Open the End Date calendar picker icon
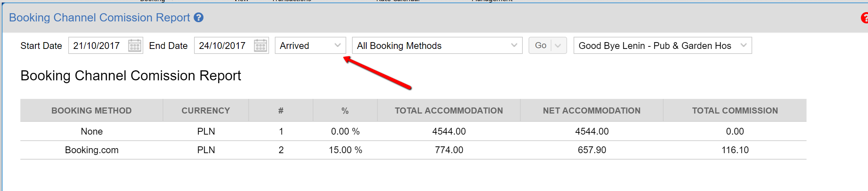868x191 pixels. click(261, 46)
